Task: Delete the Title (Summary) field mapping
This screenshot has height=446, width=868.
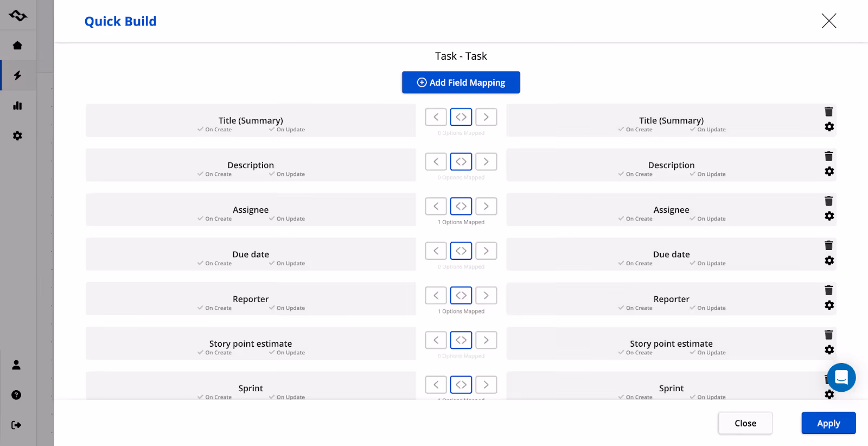Action: coord(828,112)
